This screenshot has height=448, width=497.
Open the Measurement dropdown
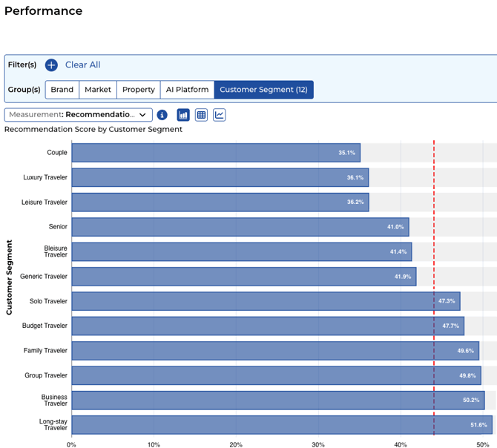[79, 115]
